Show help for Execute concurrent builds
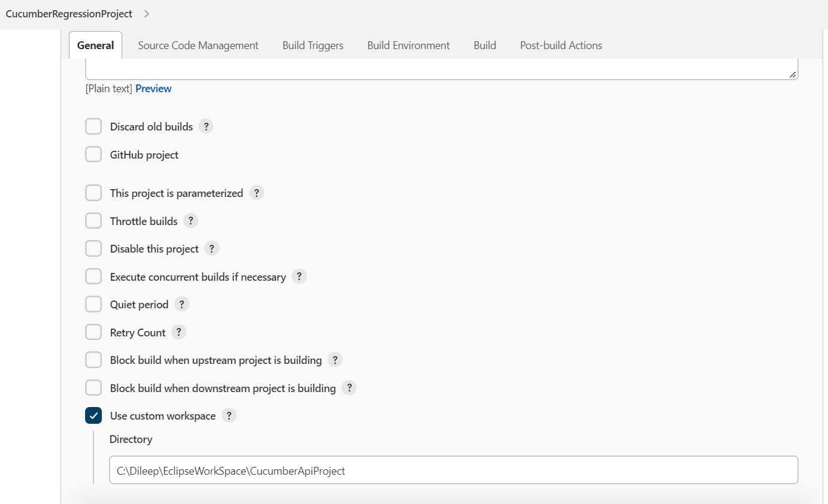Screen dimensions: 828x504 tap(299, 276)
